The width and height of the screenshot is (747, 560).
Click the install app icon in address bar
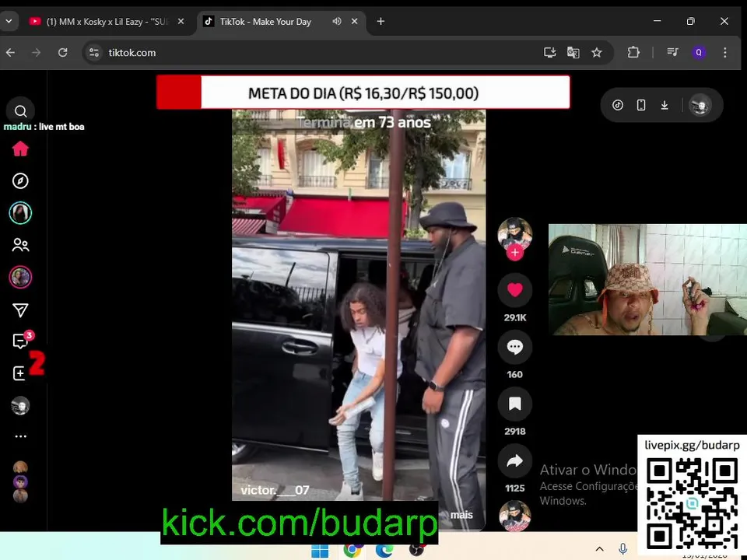pos(550,52)
